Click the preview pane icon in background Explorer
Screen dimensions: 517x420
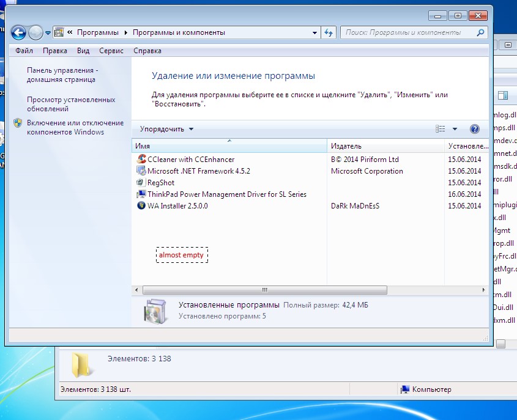point(503,95)
